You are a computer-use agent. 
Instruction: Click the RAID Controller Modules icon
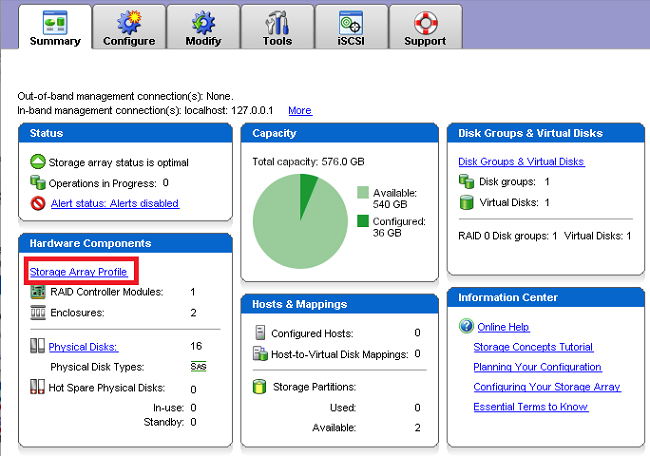click(x=37, y=292)
